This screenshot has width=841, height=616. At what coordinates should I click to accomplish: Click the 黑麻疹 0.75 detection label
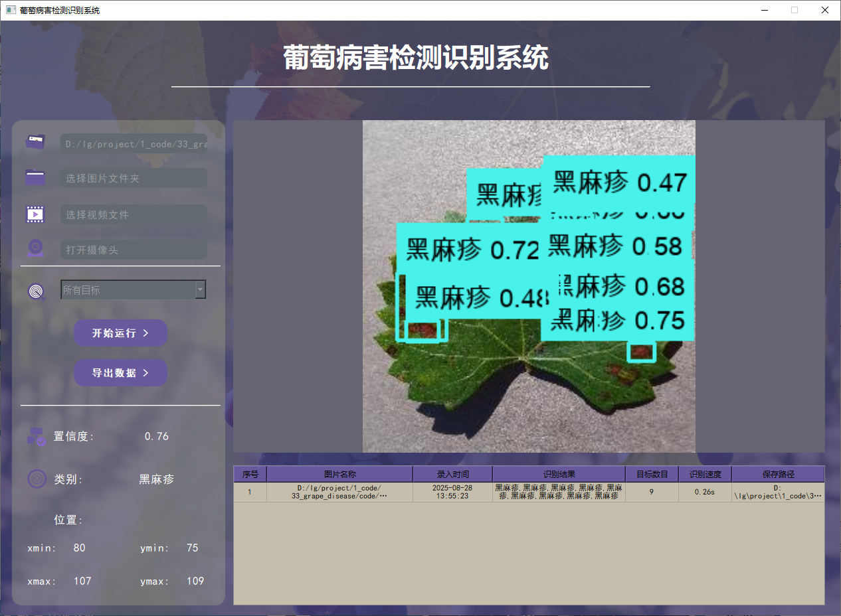(x=618, y=321)
